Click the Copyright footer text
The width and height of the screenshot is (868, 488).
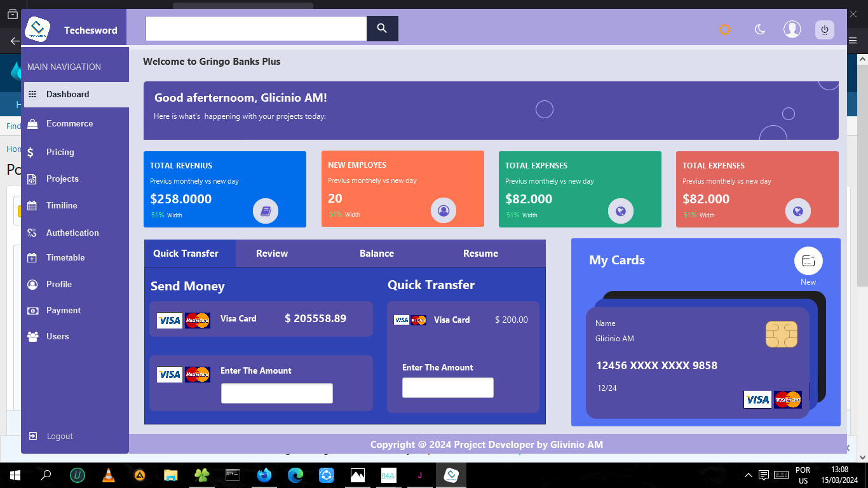(487, 445)
